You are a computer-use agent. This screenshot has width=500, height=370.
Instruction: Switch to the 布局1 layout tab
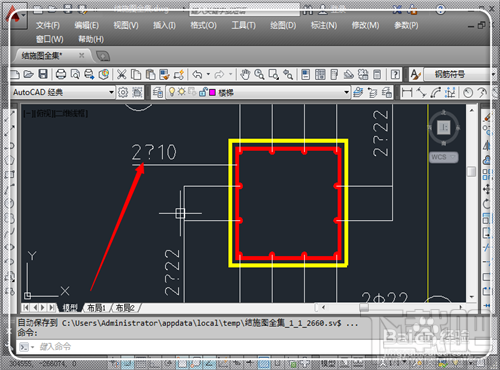96,308
